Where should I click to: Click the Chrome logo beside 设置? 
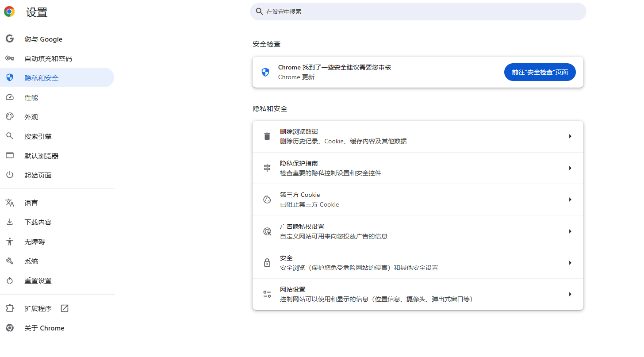point(9,12)
